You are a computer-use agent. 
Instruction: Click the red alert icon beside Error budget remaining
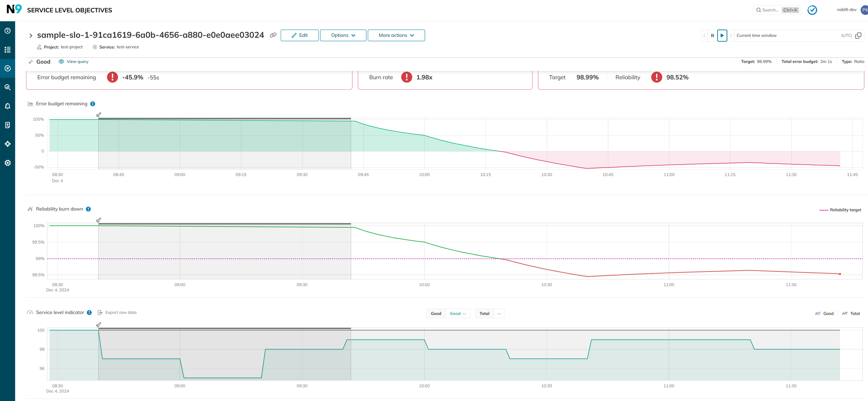point(112,77)
